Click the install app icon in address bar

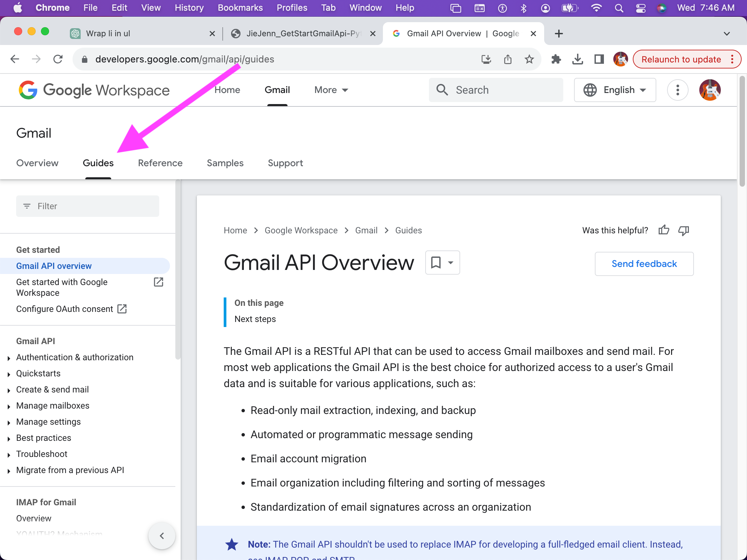click(x=486, y=59)
